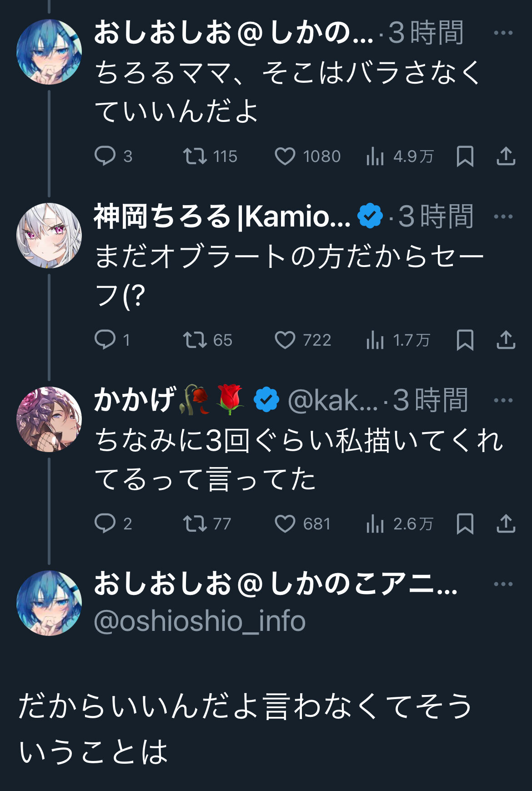532x791 pixels.
Task: Open more options on first tweet
Action: click(x=503, y=33)
